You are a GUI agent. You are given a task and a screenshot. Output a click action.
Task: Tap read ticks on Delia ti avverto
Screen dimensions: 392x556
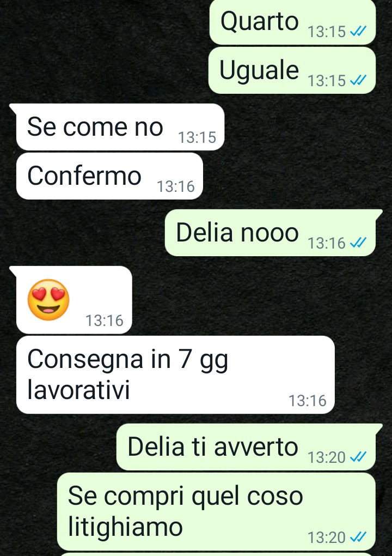(x=358, y=457)
